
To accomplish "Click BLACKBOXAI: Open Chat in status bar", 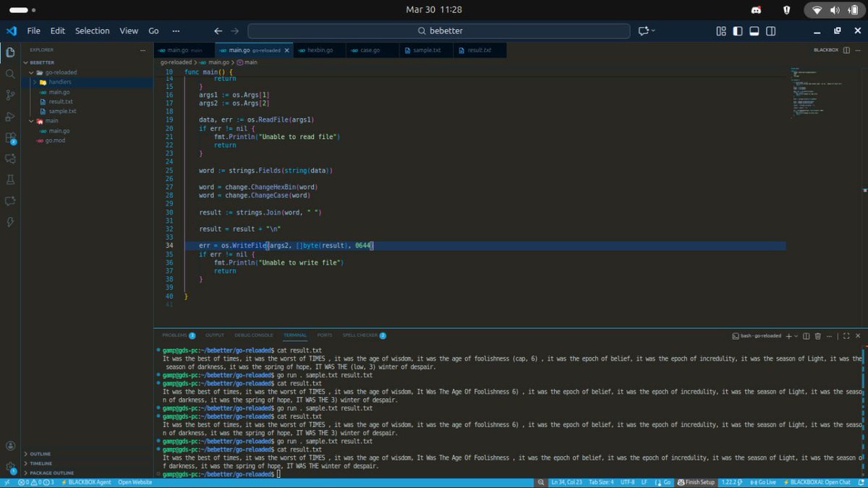I will tap(817, 482).
